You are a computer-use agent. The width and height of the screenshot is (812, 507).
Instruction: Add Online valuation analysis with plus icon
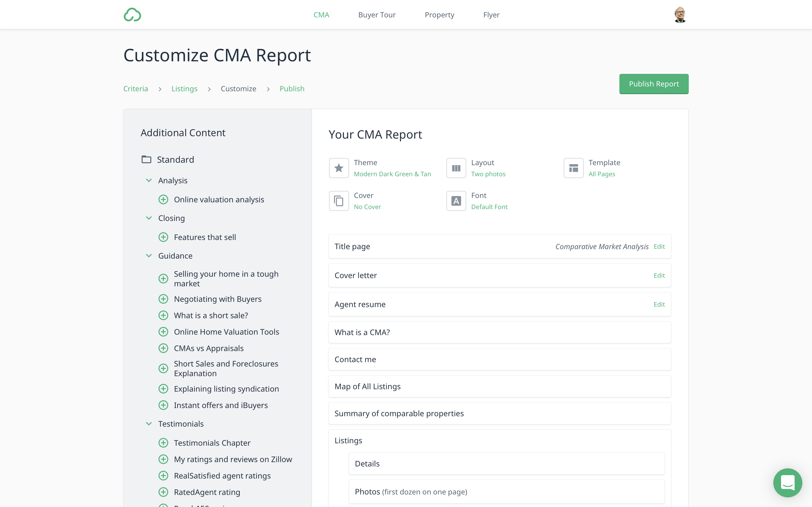click(x=163, y=199)
